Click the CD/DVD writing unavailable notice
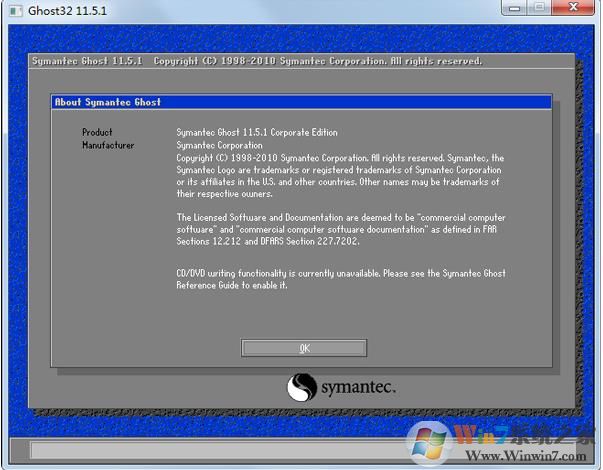 [x=340, y=279]
